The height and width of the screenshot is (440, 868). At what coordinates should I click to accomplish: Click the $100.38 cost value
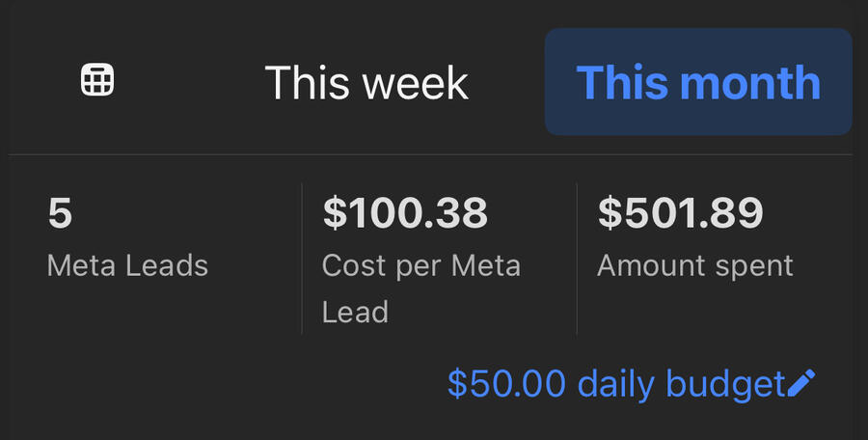405,214
